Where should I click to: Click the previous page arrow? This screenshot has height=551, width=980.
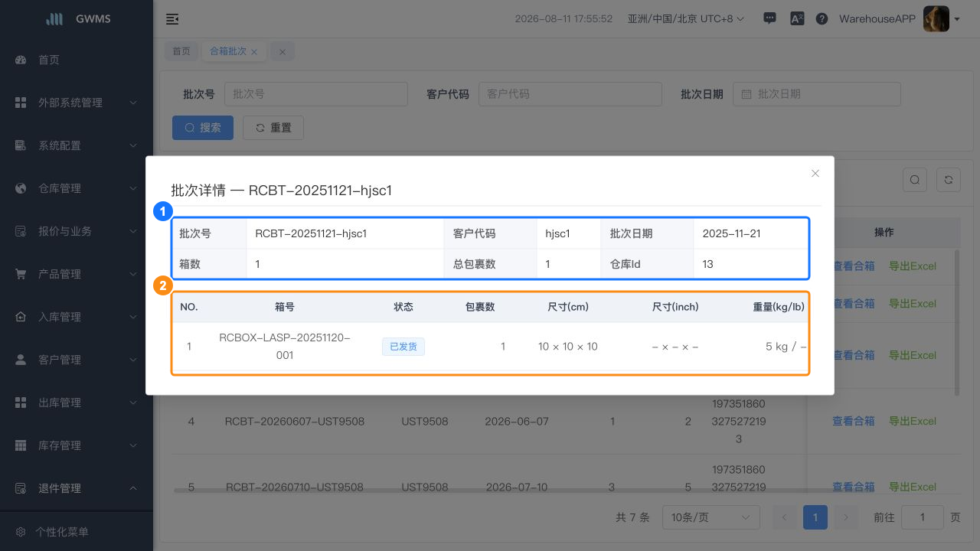tap(785, 517)
